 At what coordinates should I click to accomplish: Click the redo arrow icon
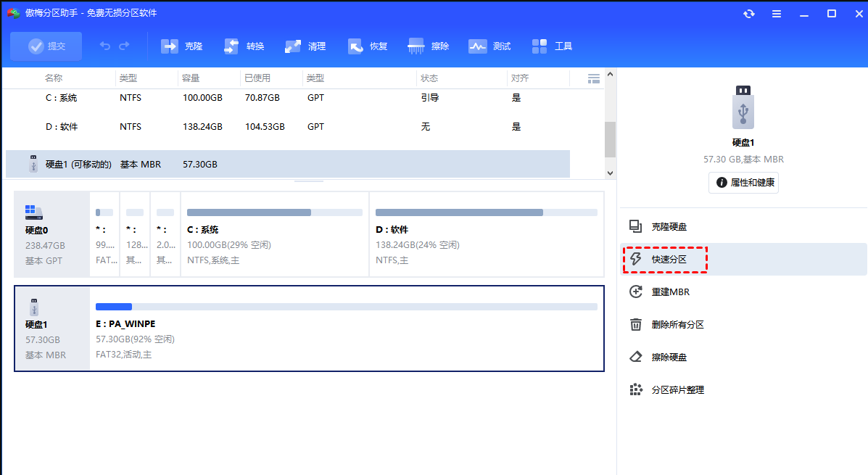124,46
